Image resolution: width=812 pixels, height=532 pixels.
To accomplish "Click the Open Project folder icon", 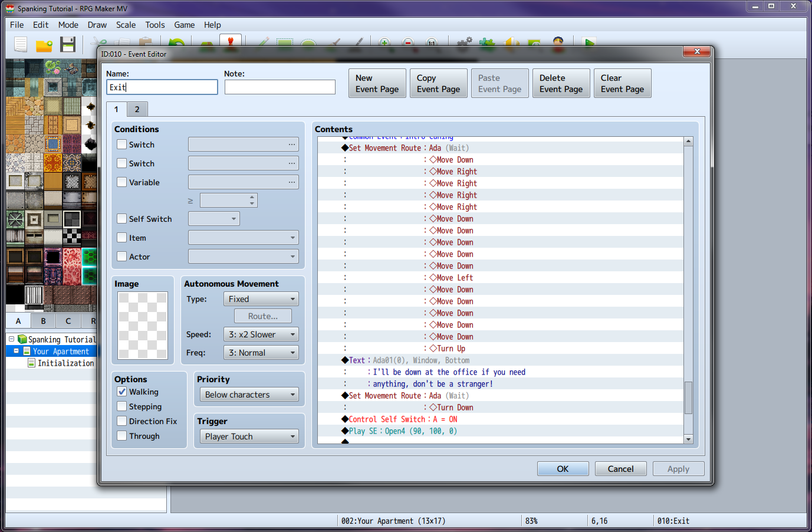I will click(44, 44).
